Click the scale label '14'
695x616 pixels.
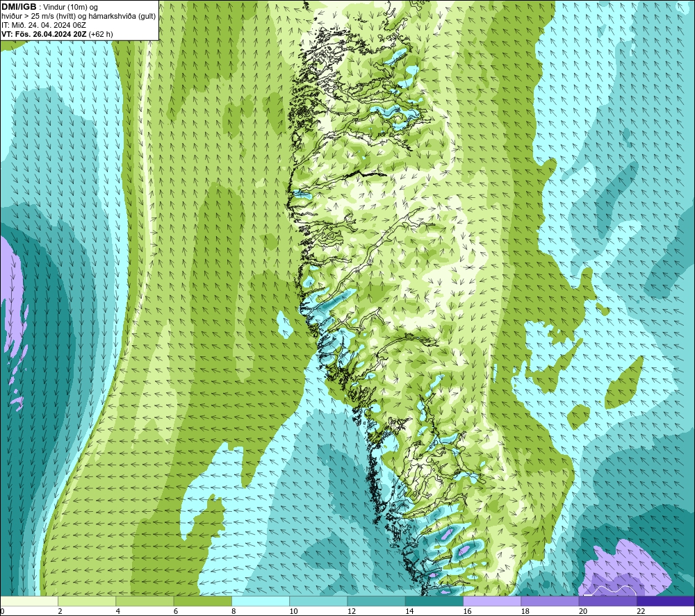click(409, 611)
